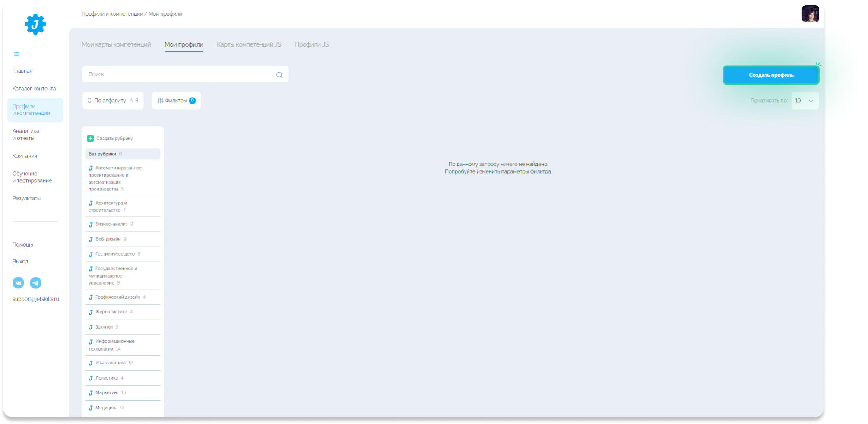Open Аналитика и отчеты in sidebar

coord(26,135)
